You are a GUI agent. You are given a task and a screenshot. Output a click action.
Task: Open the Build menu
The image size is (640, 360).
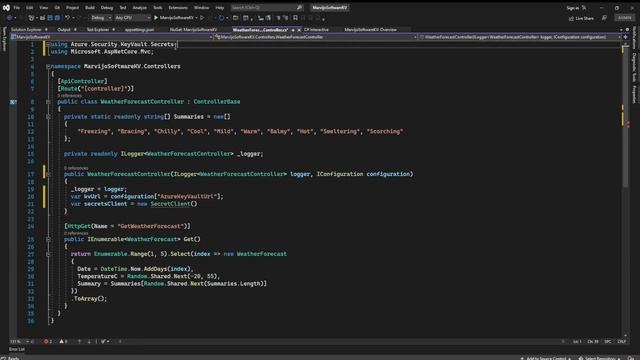[x=90, y=8]
